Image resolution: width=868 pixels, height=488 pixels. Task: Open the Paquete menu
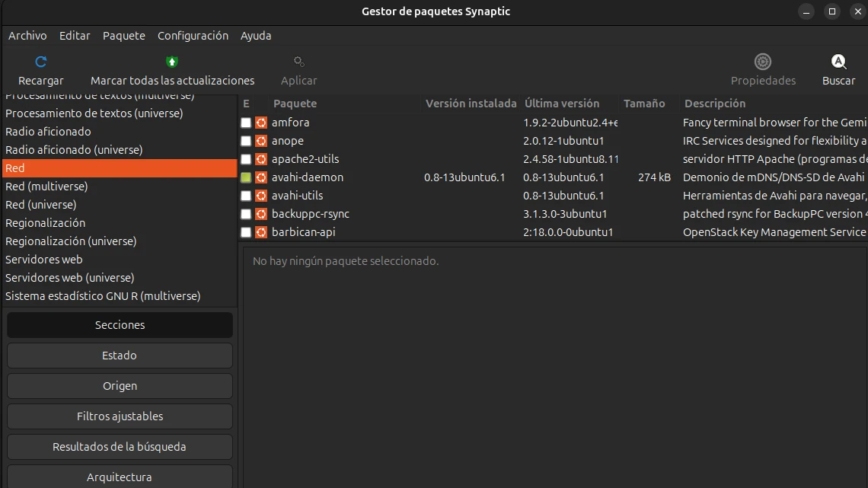pyautogui.click(x=123, y=35)
